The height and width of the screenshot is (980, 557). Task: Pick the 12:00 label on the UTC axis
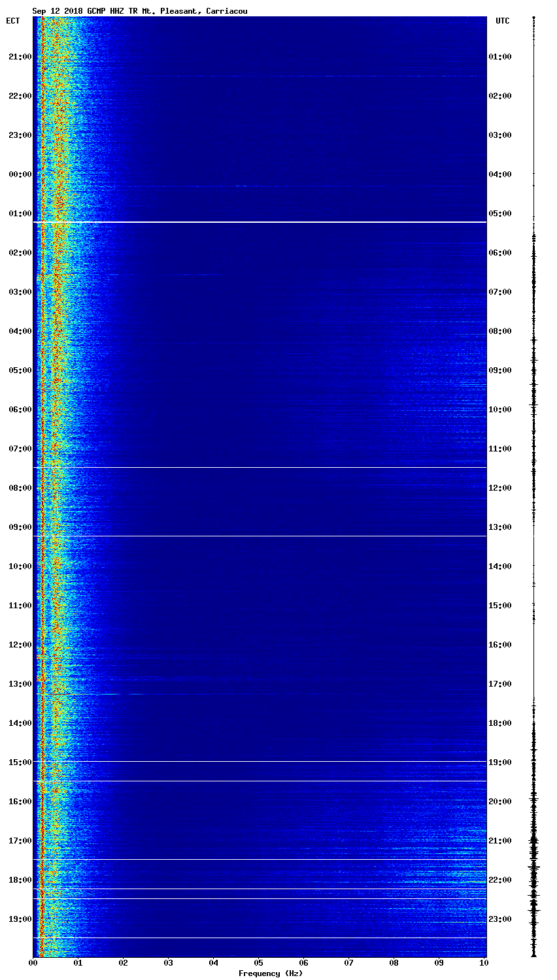point(500,488)
